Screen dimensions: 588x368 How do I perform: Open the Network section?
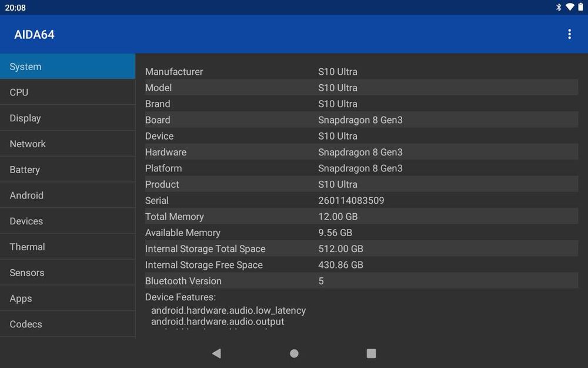[68, 144]
